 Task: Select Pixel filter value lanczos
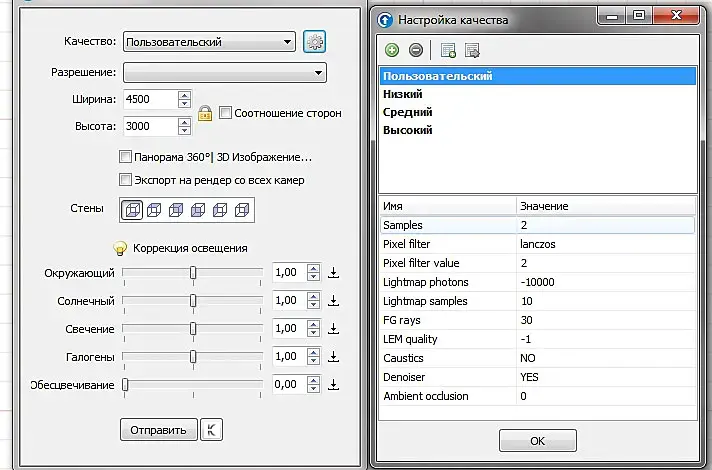pos(606,244)
